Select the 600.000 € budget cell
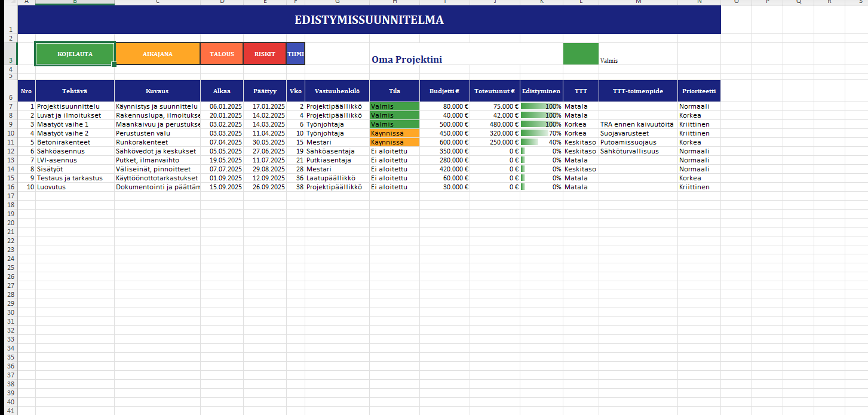Image resolution: width=868 pixels, height=415 pixels. click(x=444, y=142)
